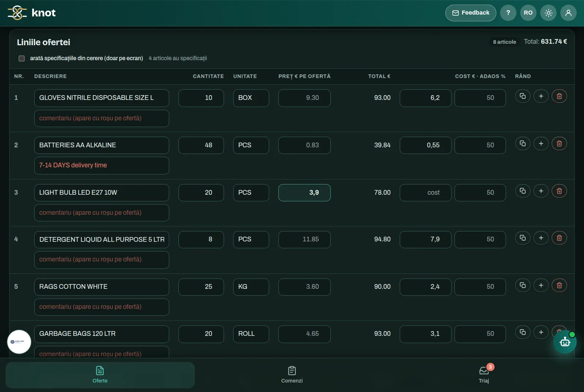
Task: Click the knot logo
Action: (x=32, y=13)
